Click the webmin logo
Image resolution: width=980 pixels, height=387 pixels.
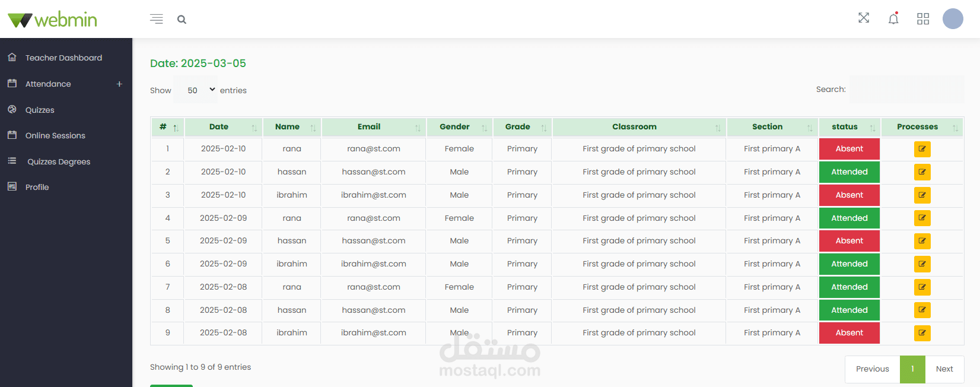pos(52,20)
